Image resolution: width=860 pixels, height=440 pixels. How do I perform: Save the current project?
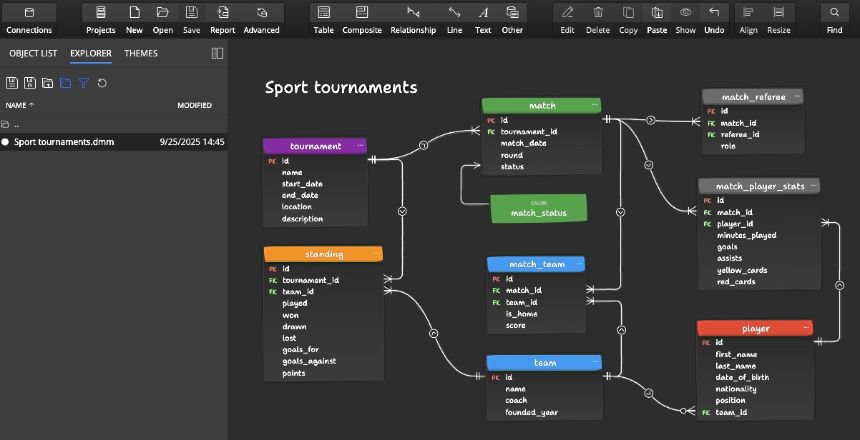coord(191,20)
